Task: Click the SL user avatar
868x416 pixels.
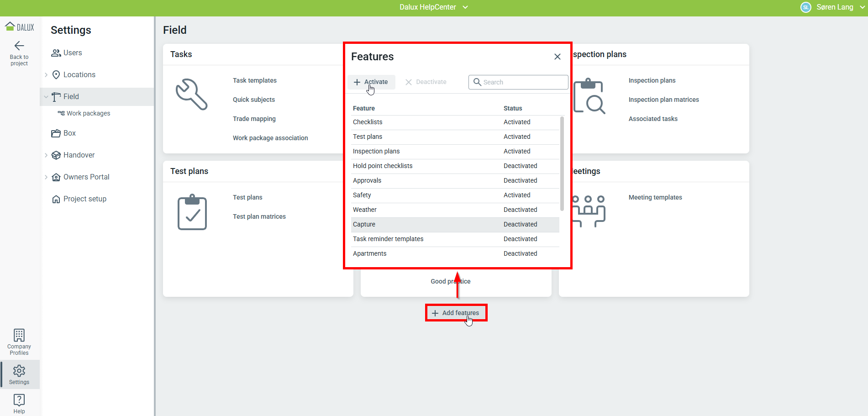Action: click(806, 7)
